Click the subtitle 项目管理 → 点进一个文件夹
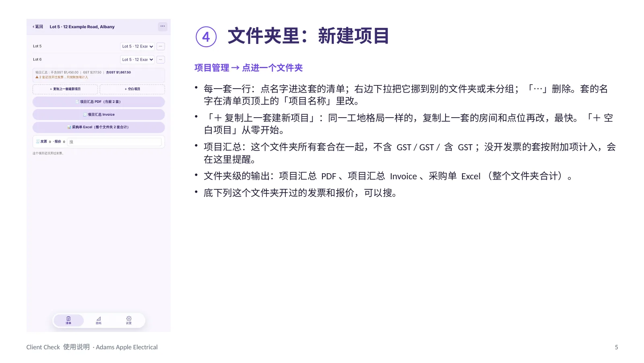Viewport: 644px width, 363px height. click(248, 68)
